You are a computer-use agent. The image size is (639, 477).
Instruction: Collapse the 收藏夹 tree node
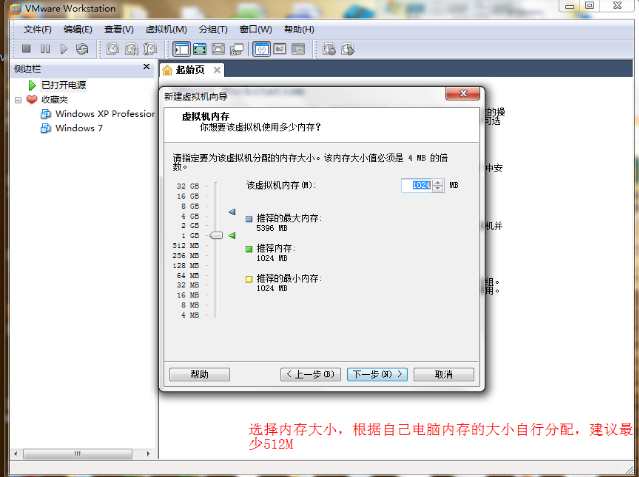(x=19, y=100)
